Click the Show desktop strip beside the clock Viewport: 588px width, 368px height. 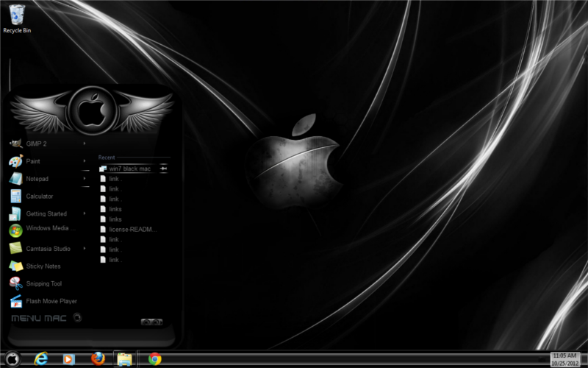(584, 359)
